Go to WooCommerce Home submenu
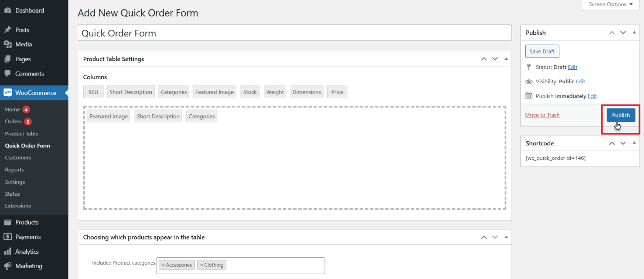Screen dimensions: 644x279 (13, 109)
